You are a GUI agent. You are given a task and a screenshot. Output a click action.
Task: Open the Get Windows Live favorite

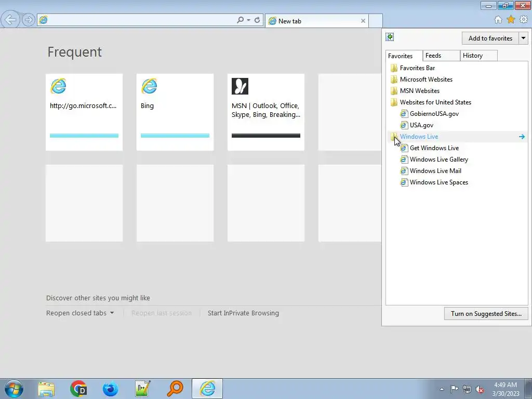click(457, 148)
